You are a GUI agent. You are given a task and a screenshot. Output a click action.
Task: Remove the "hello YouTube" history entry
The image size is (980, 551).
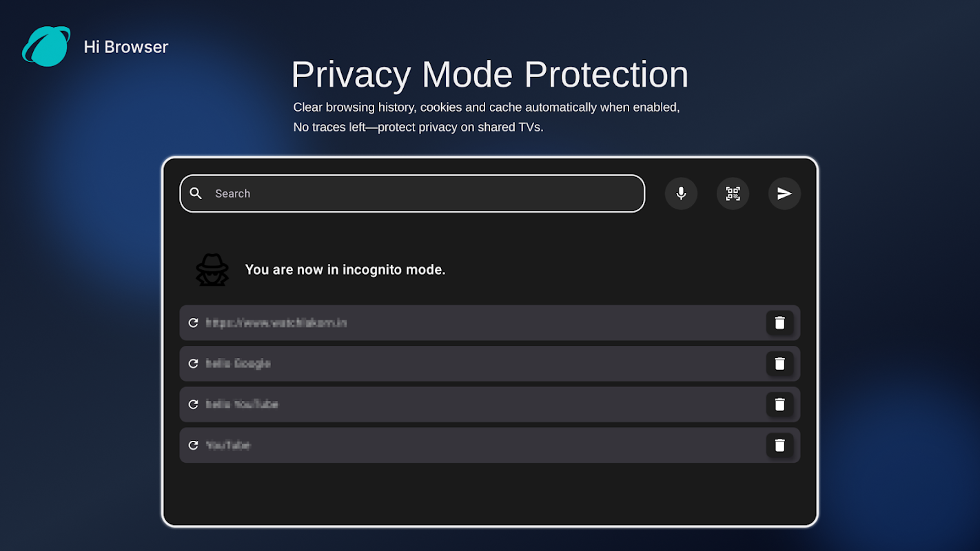click(x=779, y=404)
